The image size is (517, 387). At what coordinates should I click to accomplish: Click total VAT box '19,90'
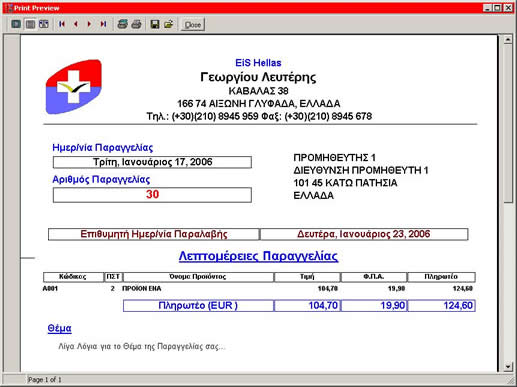click(x=374, y=306)
